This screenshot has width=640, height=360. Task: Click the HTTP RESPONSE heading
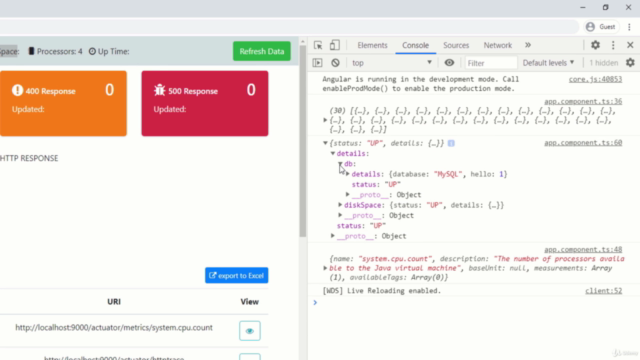click(x=29, y=158)
